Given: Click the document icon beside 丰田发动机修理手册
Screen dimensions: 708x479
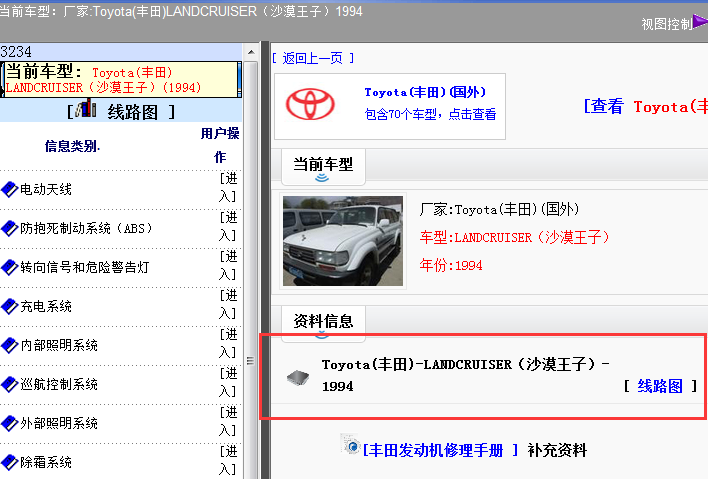Looking at the screenshot, I should tap(350, 444).
